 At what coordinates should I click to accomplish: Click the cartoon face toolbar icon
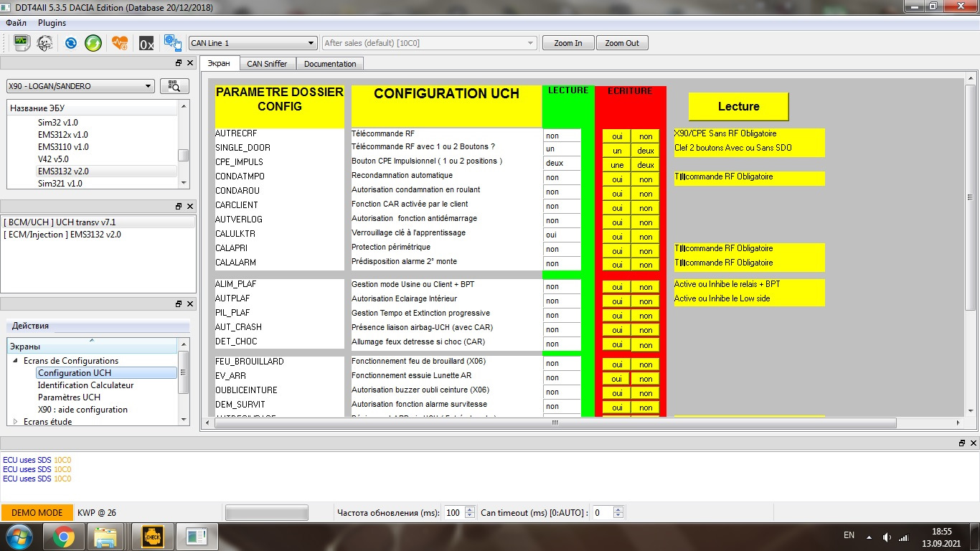click(44, 43)
